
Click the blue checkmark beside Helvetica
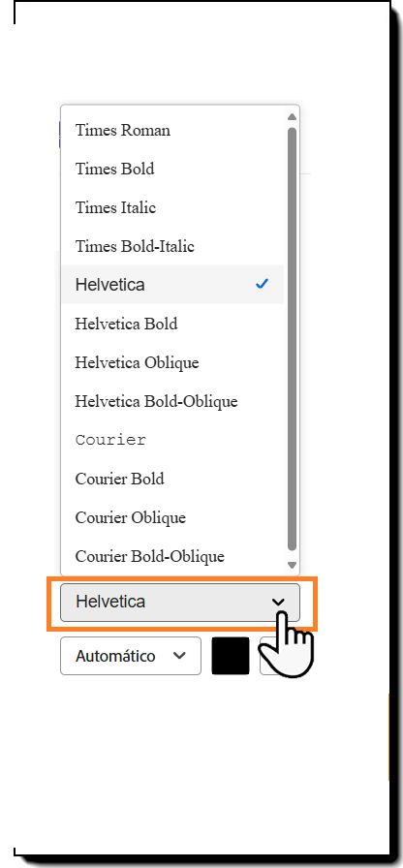coord(262,284)
